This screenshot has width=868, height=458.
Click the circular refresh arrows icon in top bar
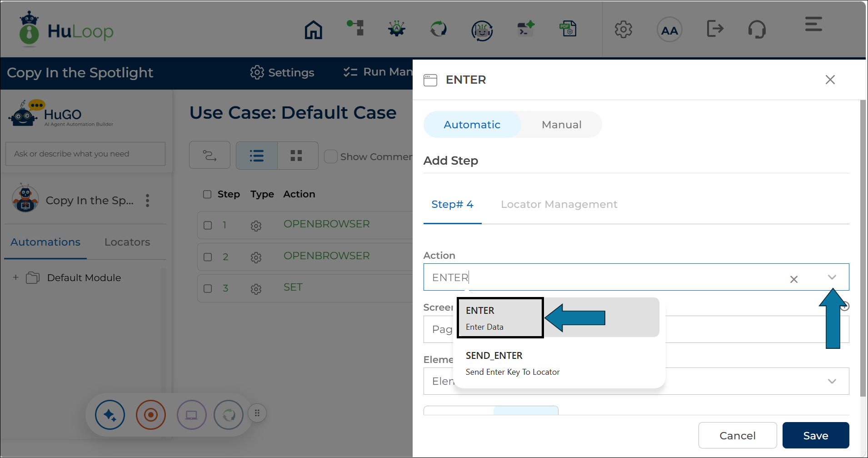tap(439, 29)
